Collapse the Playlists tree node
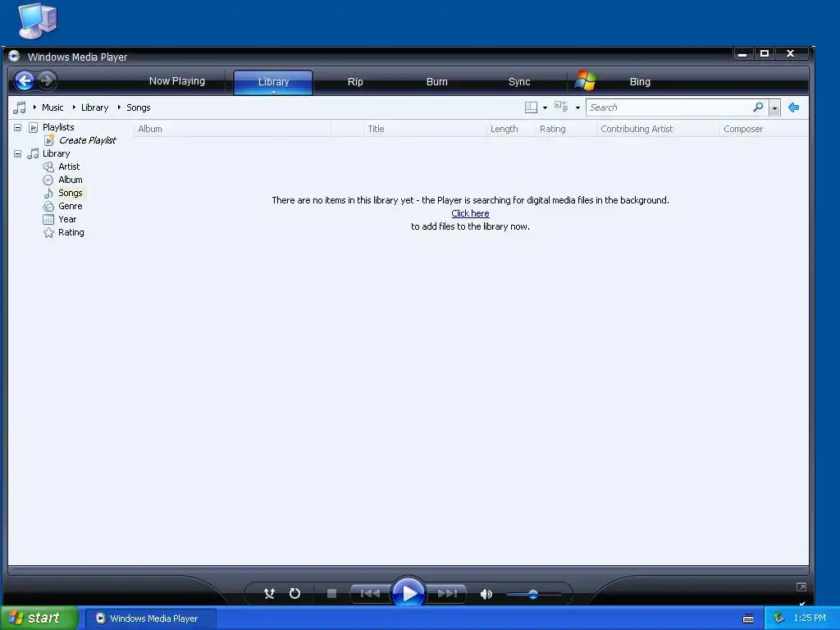This screenshot has height=630, width=840. coord(18,127)
